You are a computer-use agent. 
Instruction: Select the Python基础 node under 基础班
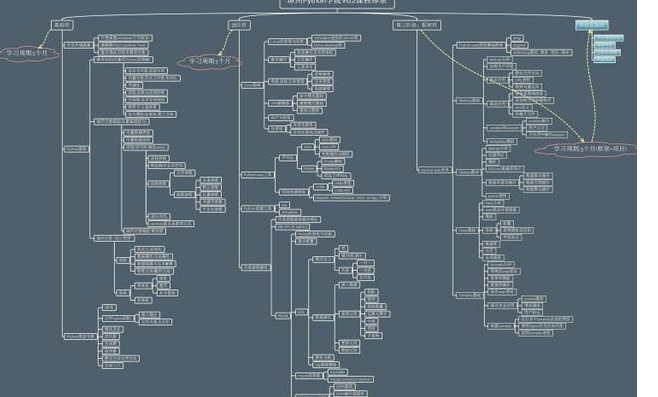[76, 149]
